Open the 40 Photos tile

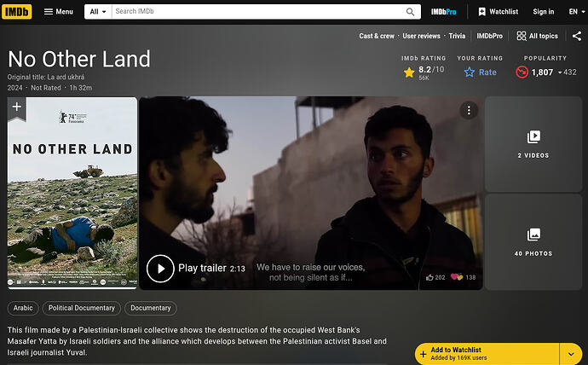[x=533, y=242]
